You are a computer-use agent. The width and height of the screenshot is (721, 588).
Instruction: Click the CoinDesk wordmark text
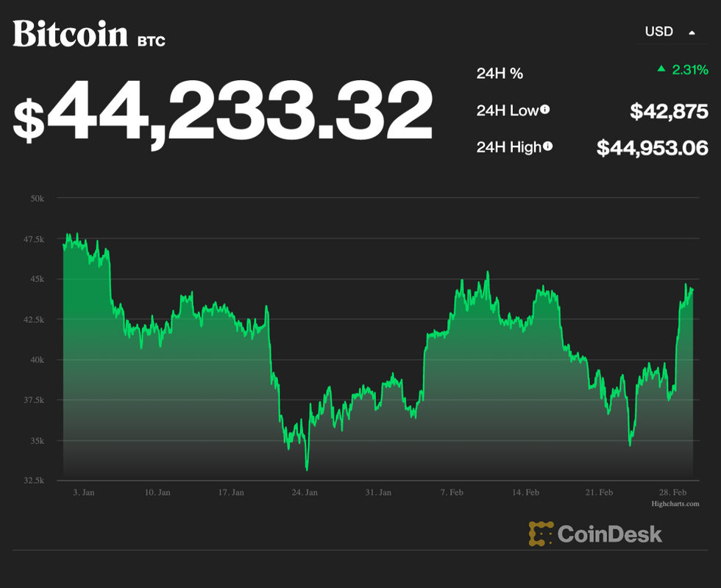[610, 534]
